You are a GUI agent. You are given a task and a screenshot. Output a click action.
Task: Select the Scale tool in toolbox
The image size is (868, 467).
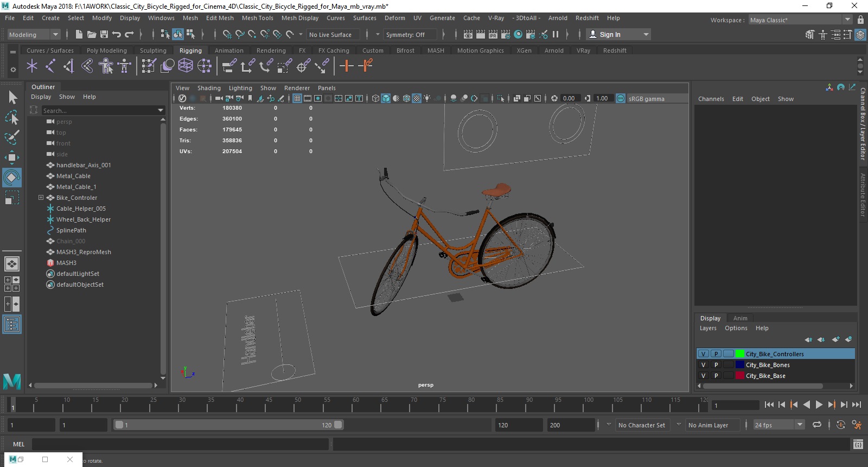pos(12,197)
